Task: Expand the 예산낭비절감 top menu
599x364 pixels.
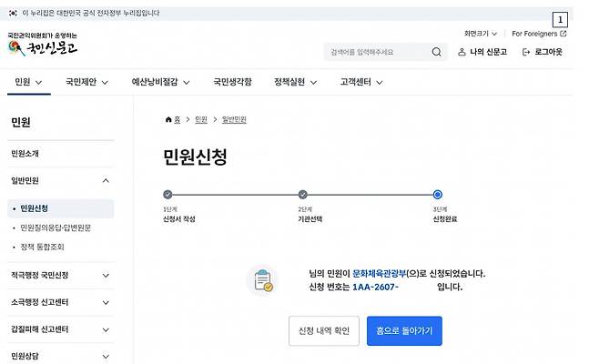Action: [x=160, y=82]
